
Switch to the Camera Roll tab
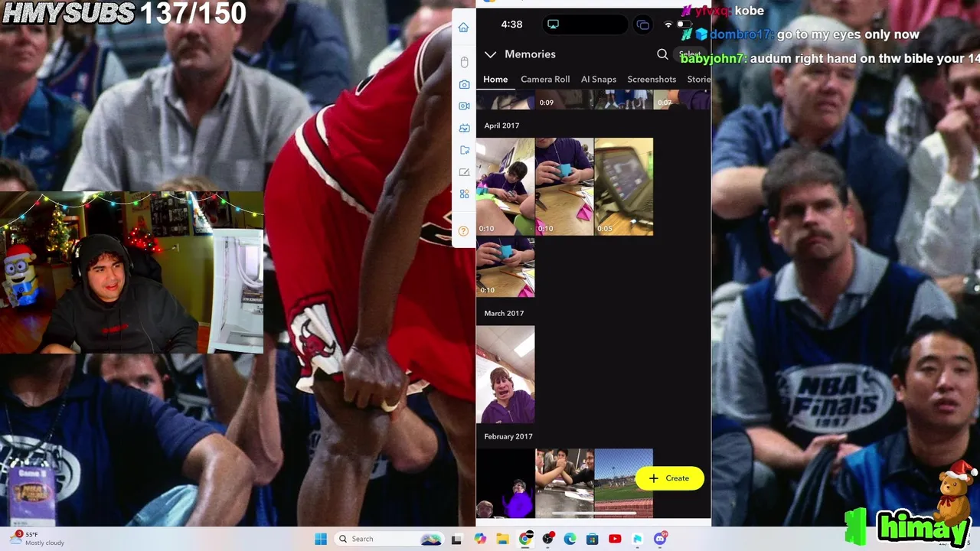[x=545, y=79]
